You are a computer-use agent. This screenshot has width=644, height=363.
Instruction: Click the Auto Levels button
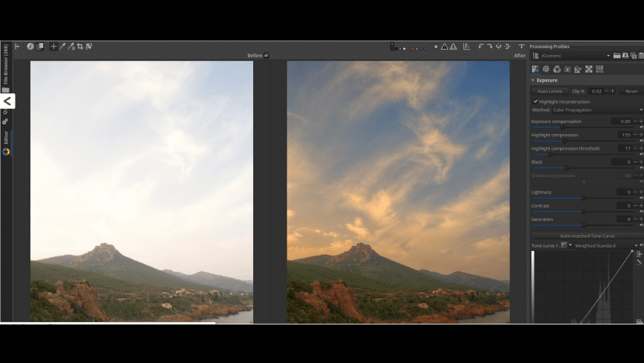coord(549,91)
